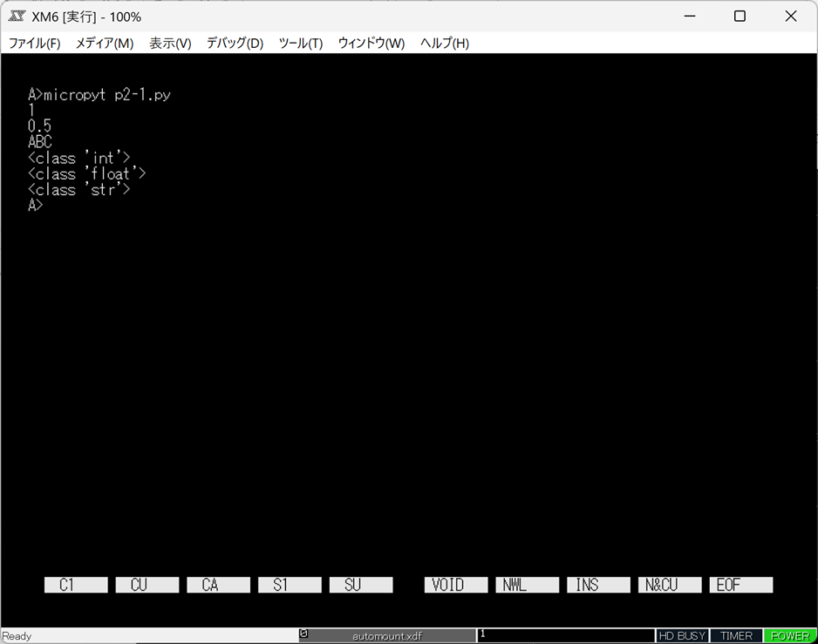Click the SU function key label

point(361,585)
